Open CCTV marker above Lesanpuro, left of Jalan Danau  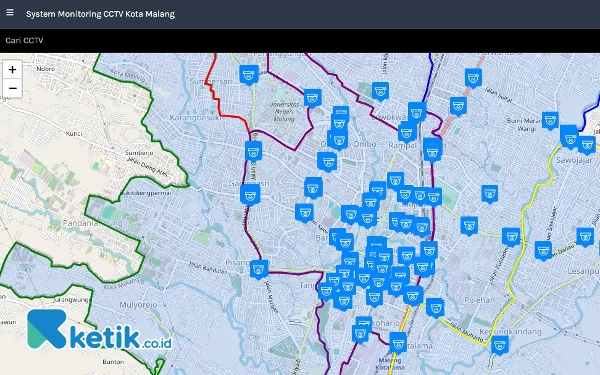click(543, 250)
